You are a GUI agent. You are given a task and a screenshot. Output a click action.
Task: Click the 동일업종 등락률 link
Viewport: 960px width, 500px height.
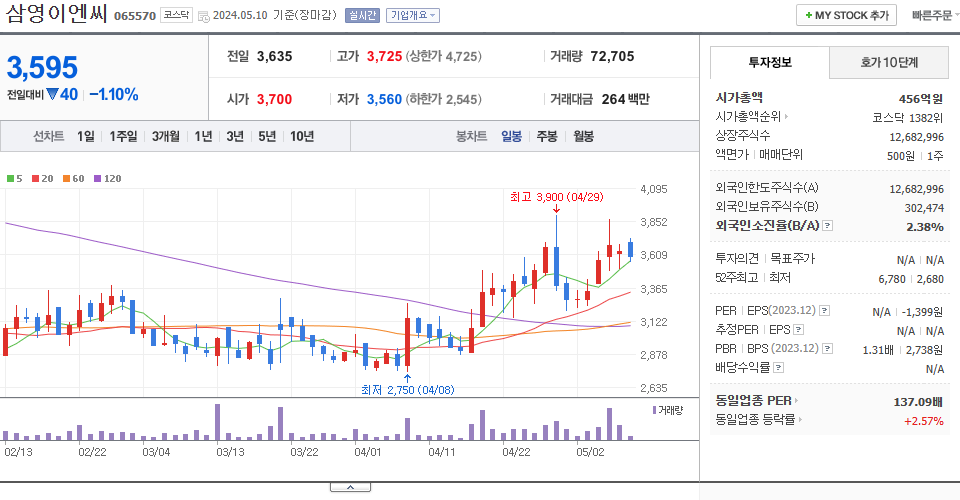coord(755,420)
